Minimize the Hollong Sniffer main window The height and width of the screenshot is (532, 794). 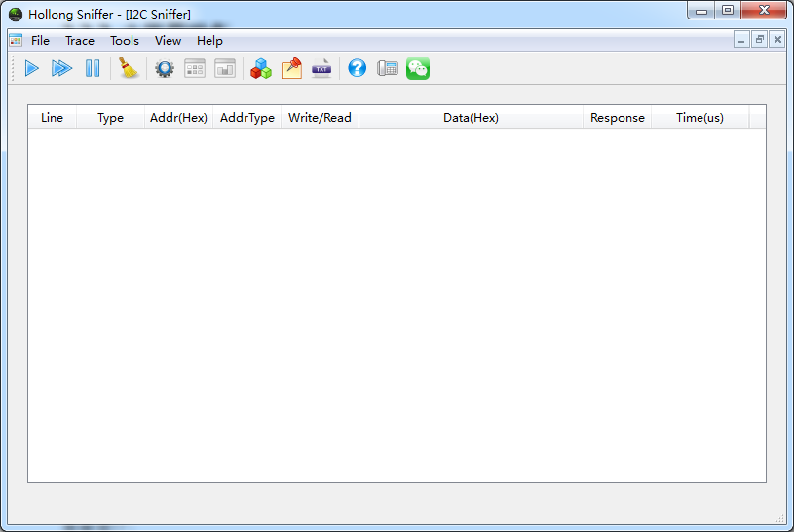click(x=701, y=11)
